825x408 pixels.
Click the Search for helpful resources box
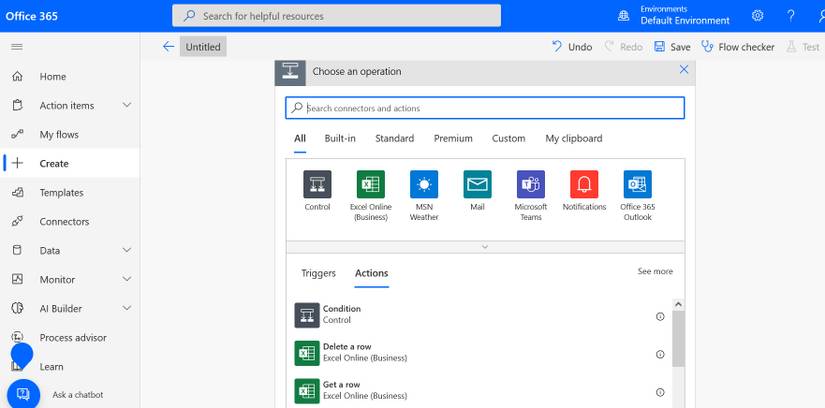(337, 16)
